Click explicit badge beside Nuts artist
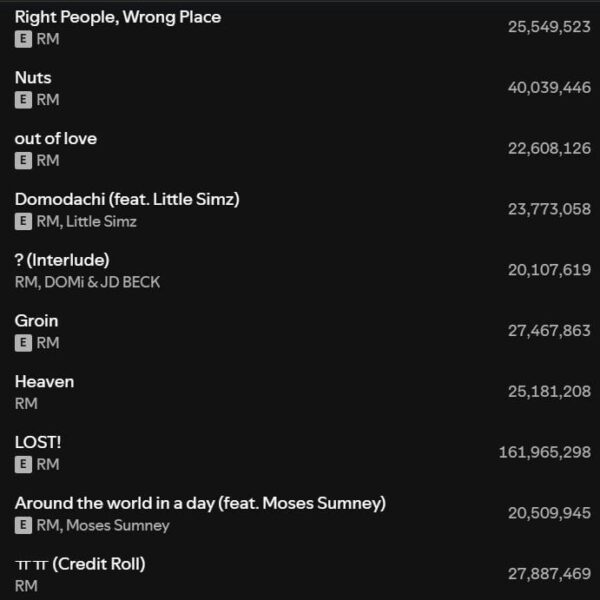The image size is (600, 600). (x=23, y=100)
